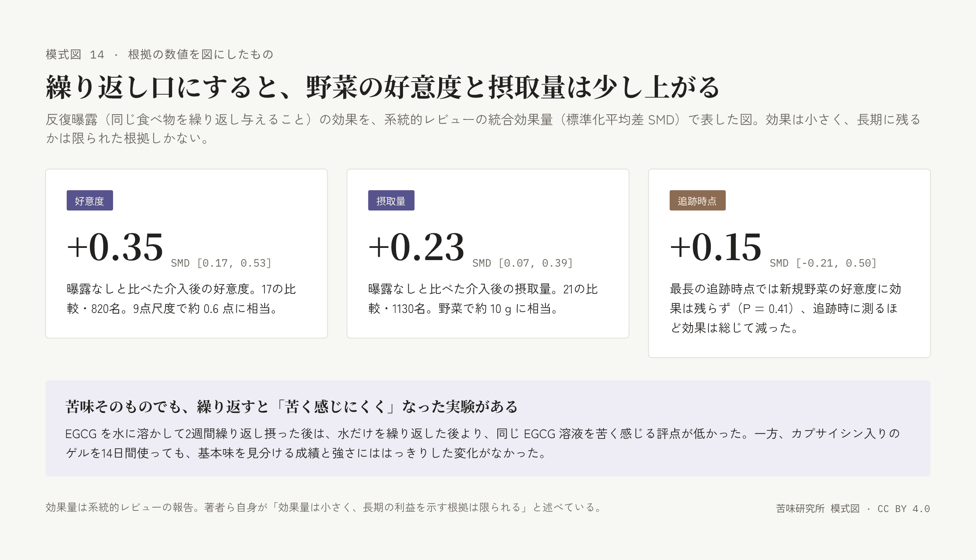
Task: Click the follow-up card text with P = 0.41
Action: [786, 308]
